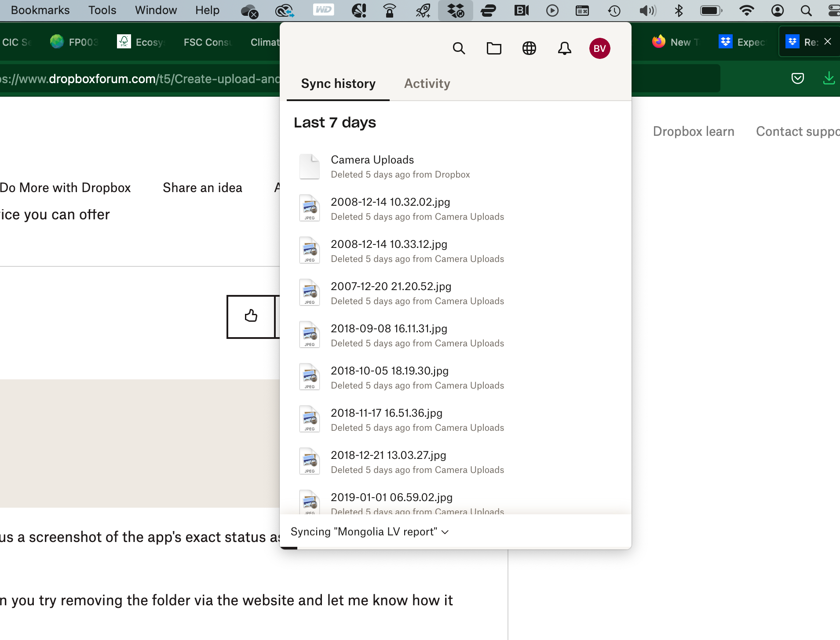Switch to New Tab Firefox tab
This screenshot has height=640, width=840.
(676, 42)
